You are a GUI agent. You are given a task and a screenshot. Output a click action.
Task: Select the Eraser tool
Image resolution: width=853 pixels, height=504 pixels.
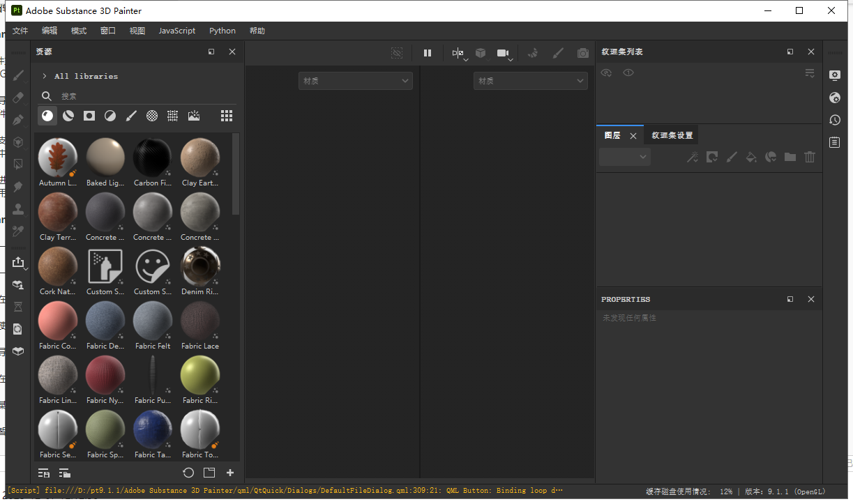[18, 97]
